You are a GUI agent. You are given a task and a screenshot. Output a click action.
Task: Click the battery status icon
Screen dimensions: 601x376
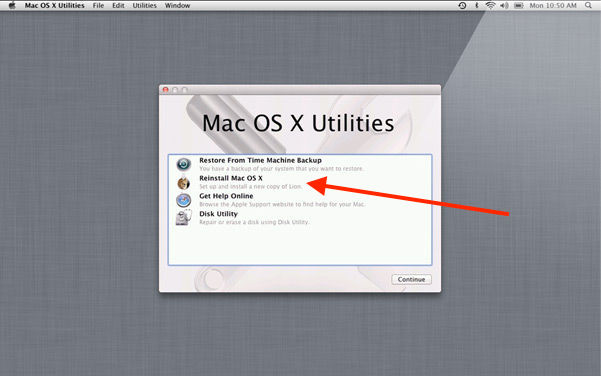pyautogui.click(x=519, y=5)
